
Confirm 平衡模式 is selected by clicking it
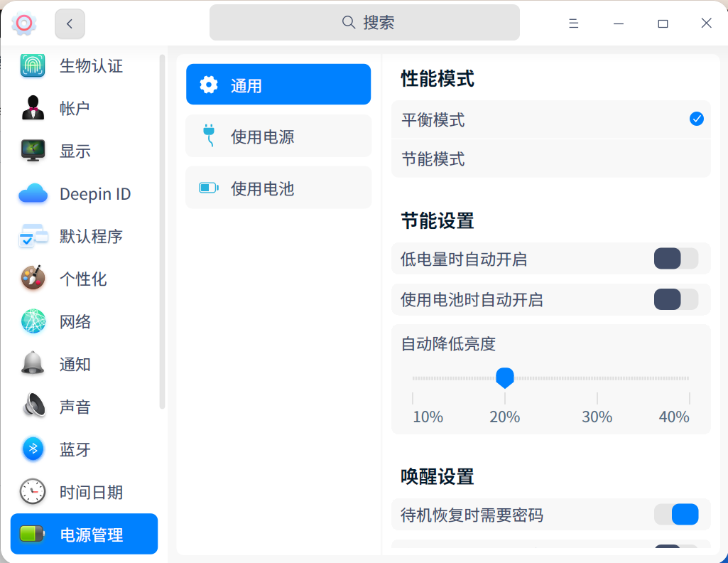click(550, 119)
